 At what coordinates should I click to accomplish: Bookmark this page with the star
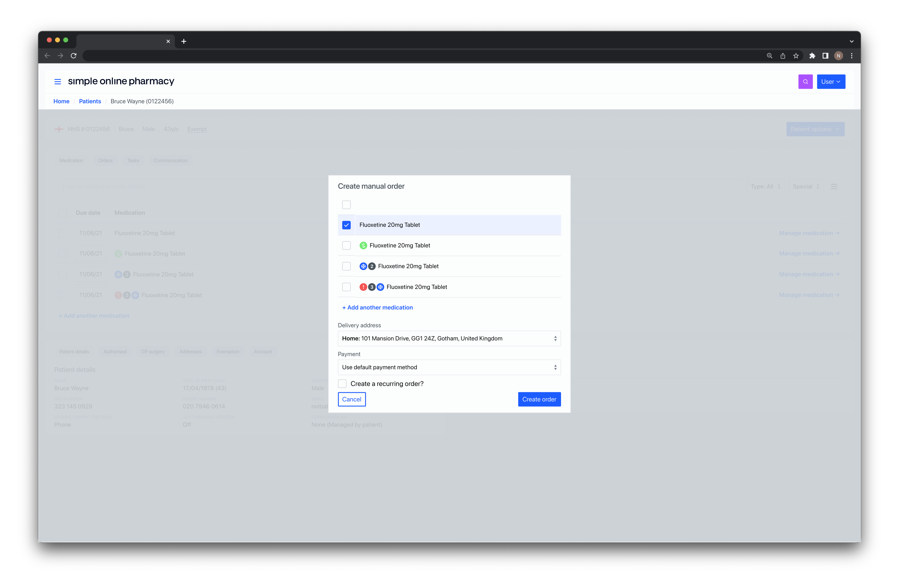coord(796,56)
